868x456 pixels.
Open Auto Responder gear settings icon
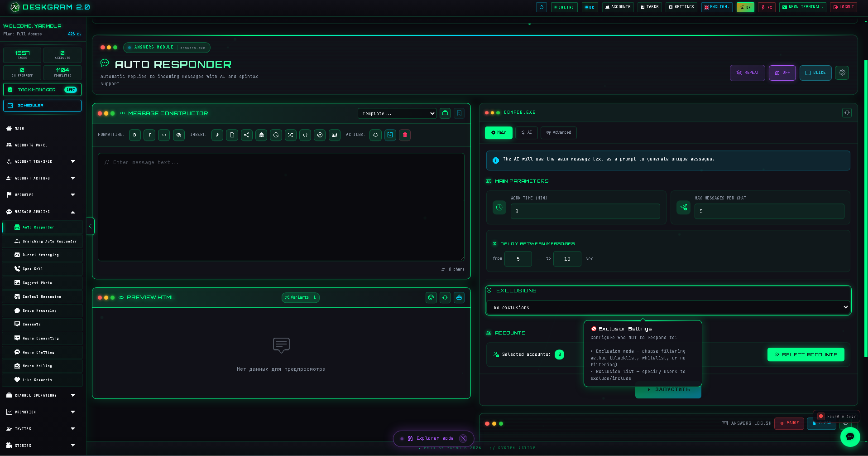tap(842, 73)
